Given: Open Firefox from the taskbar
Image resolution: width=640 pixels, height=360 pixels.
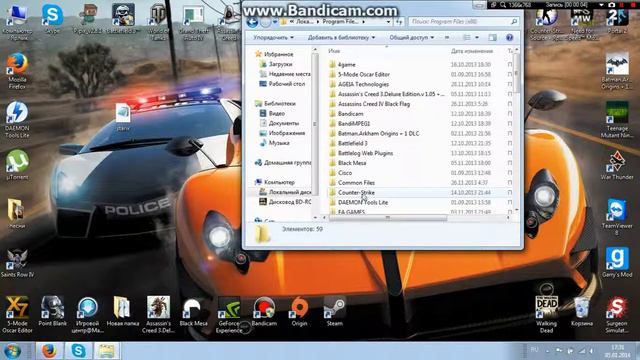Looking at the screenshot, I should click(x=49, y=351).
